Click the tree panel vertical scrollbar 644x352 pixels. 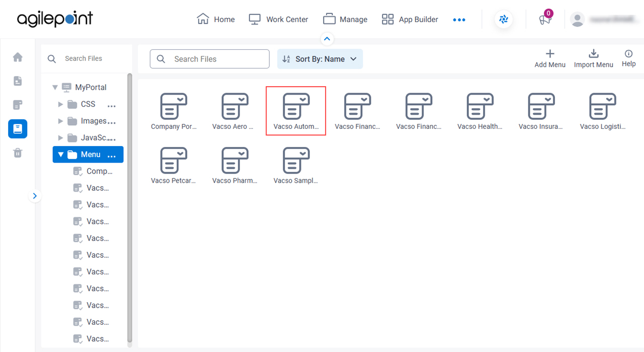(130, 208)
